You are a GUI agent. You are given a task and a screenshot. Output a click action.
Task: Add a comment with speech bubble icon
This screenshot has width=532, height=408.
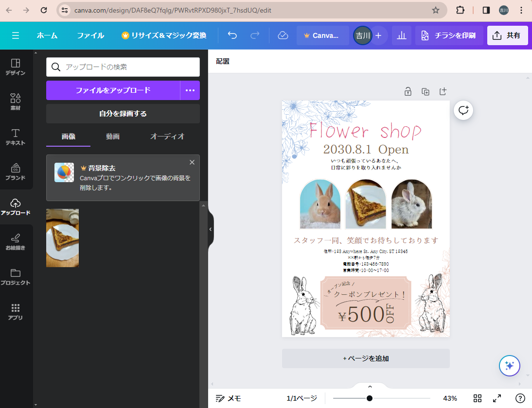463,110
